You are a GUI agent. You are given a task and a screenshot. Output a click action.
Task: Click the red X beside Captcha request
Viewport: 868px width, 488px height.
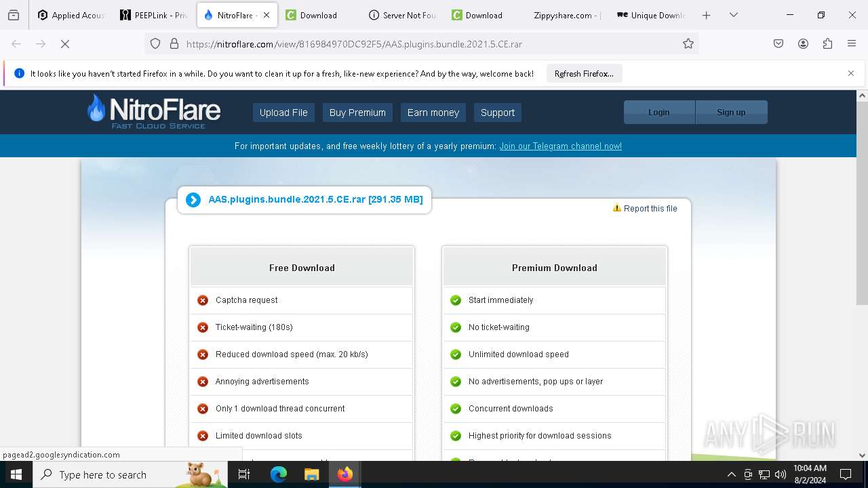(x=203, y=300)
